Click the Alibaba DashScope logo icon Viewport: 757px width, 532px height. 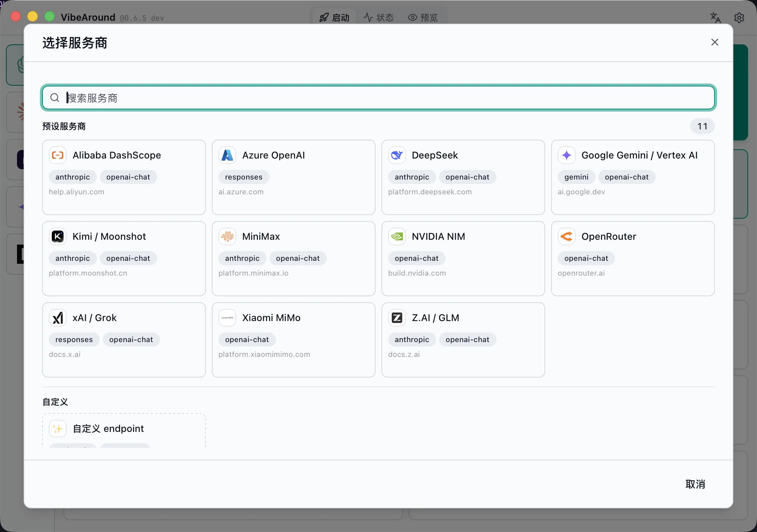tap(58, 155)
